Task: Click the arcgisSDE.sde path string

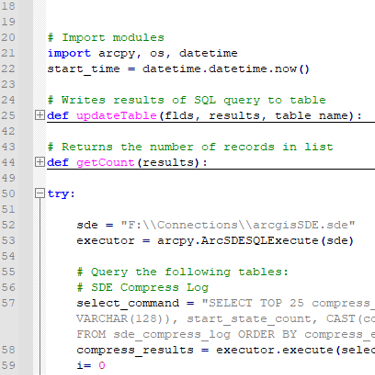Action: click(238, 225)
